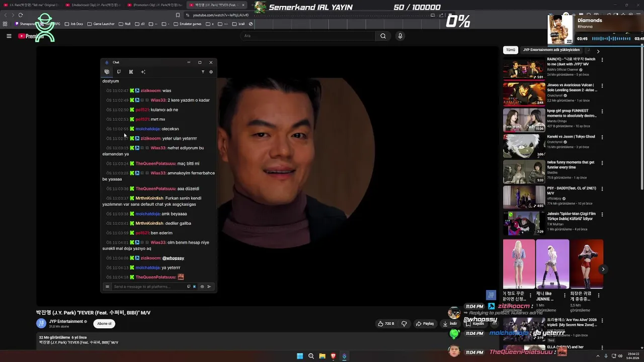Share the video via Paylaş button
This screenshot has width=644, height=362.
coord(425,324)
